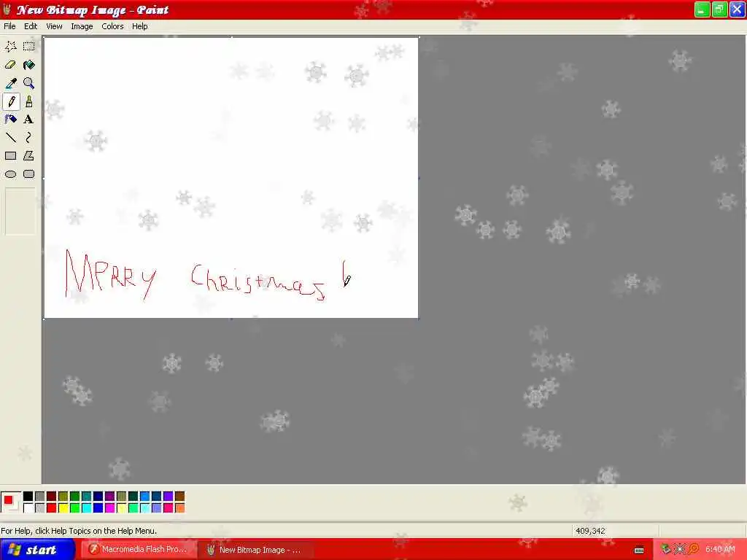Open the Edit menu
Image resolution: width=747 pixels, height=560 pixels.
click(31, 26)
